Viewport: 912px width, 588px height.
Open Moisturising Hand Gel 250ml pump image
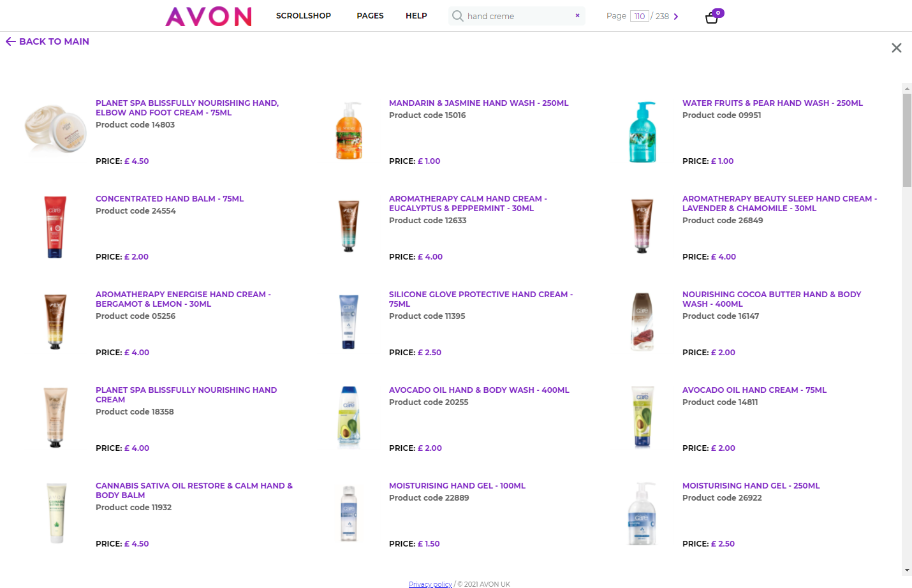click(x=642, y=514)
